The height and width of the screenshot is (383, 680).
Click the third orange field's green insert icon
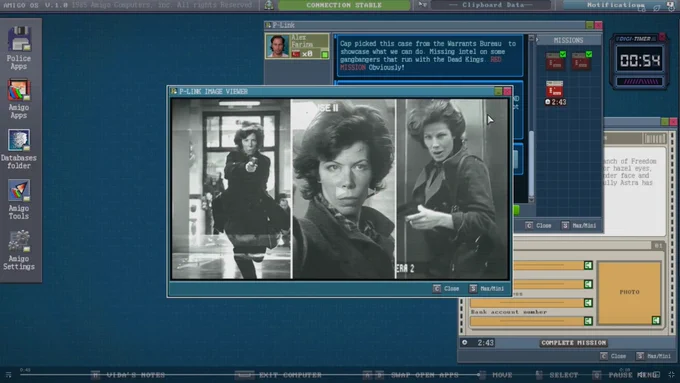click(588, 302)
